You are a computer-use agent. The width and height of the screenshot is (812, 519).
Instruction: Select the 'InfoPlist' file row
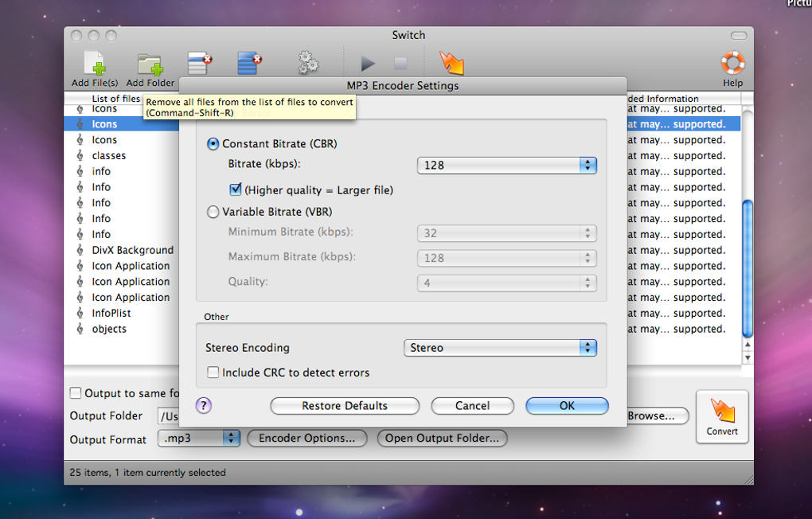122,313
